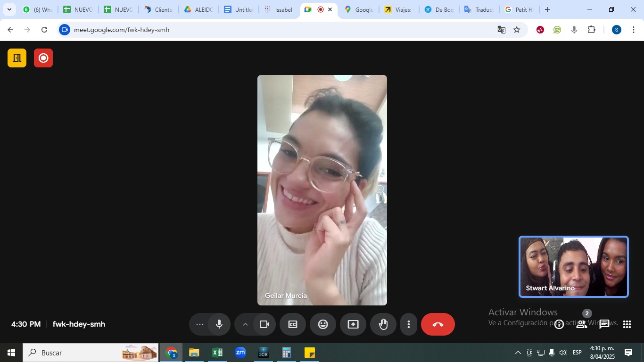644x362 pixels.
Task: Expand video settings chevron beside camera
Action: point(245,324)
